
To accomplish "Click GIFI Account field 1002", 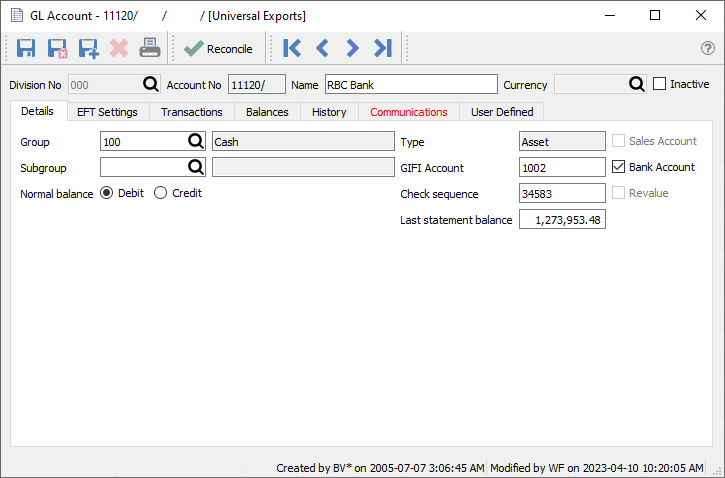I will point(562,168).
